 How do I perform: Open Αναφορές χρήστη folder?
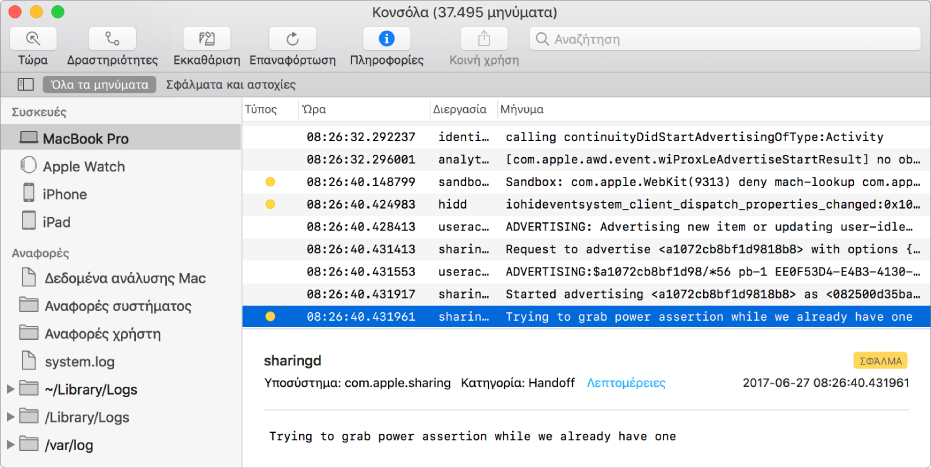click(x=103, y=334)
